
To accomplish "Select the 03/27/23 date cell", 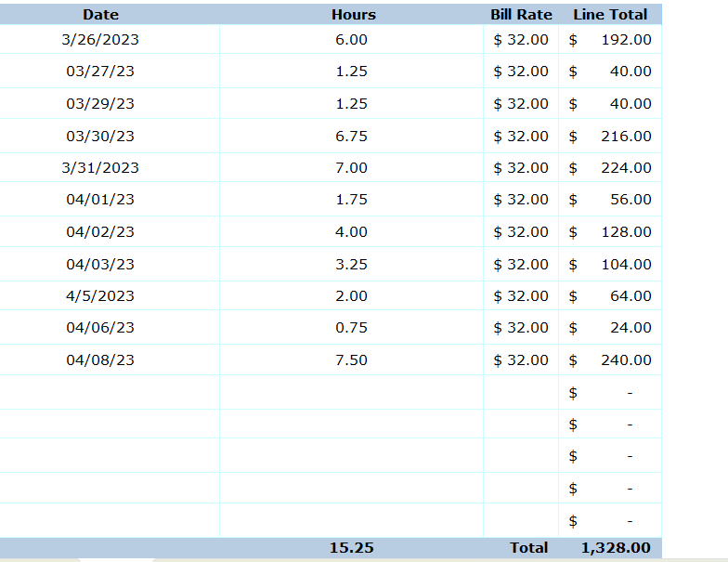I will pos(100,72).
